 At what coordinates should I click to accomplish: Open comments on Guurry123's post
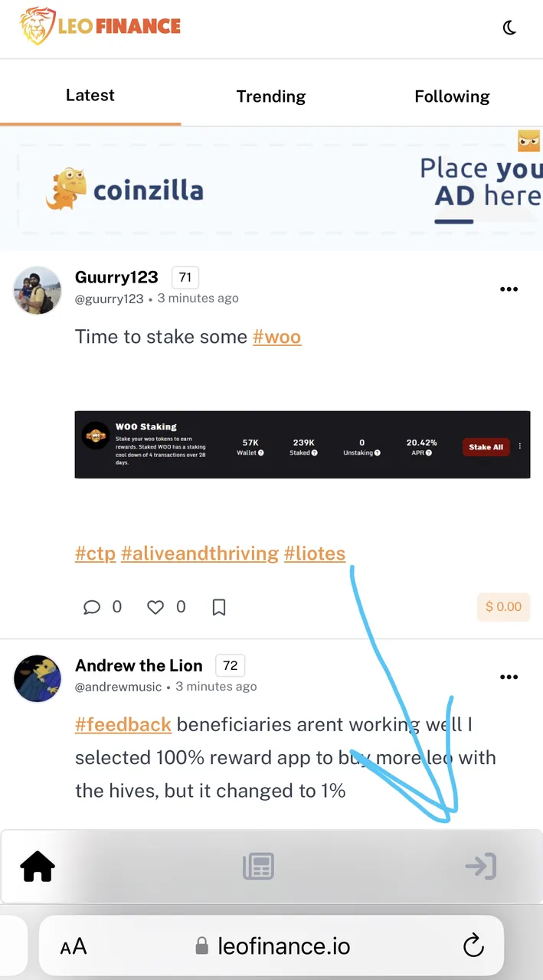101,607
